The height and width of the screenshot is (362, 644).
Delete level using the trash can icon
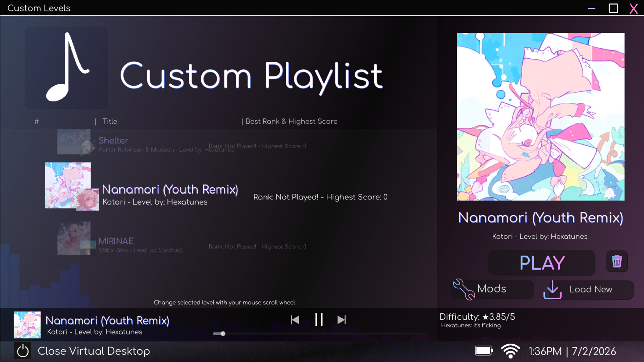pyautogui.click(x=617, y=261)
